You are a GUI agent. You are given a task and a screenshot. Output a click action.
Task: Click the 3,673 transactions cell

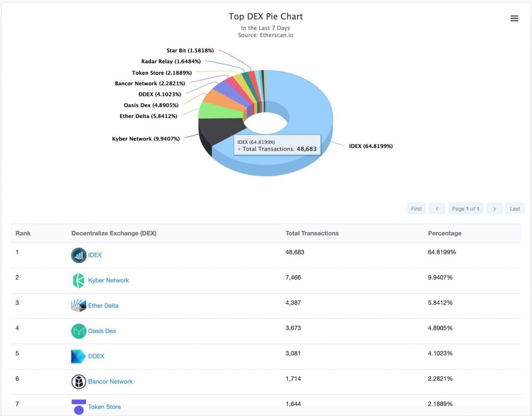click(x=293, y=328)
